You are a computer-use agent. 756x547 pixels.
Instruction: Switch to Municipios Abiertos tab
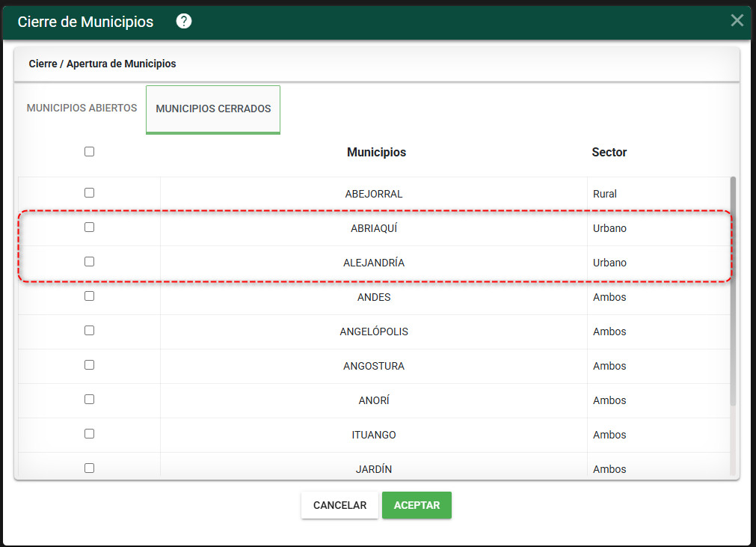[82, 108]
